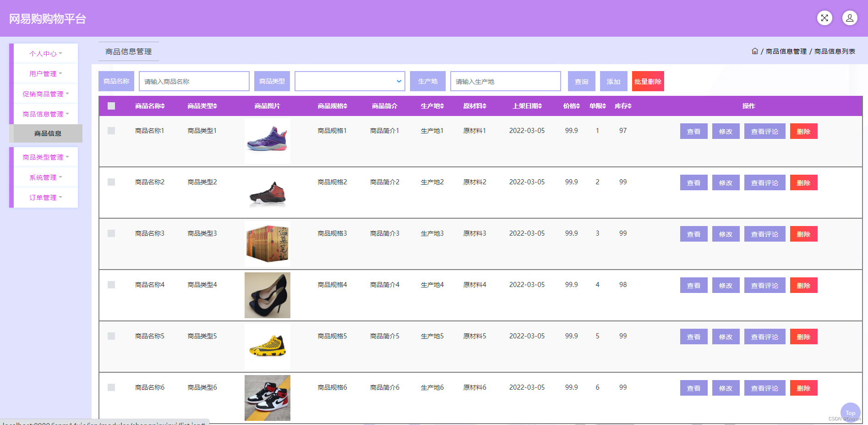This screenshot has width=868, height=425.
Task: Click the home icon in the breadcrumb
Action: tap(755, 51)
